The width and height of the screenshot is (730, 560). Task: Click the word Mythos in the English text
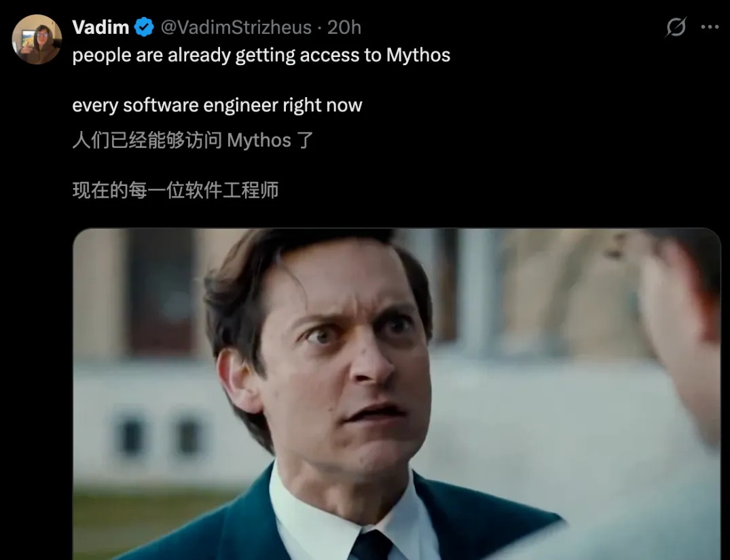[418, 56]
